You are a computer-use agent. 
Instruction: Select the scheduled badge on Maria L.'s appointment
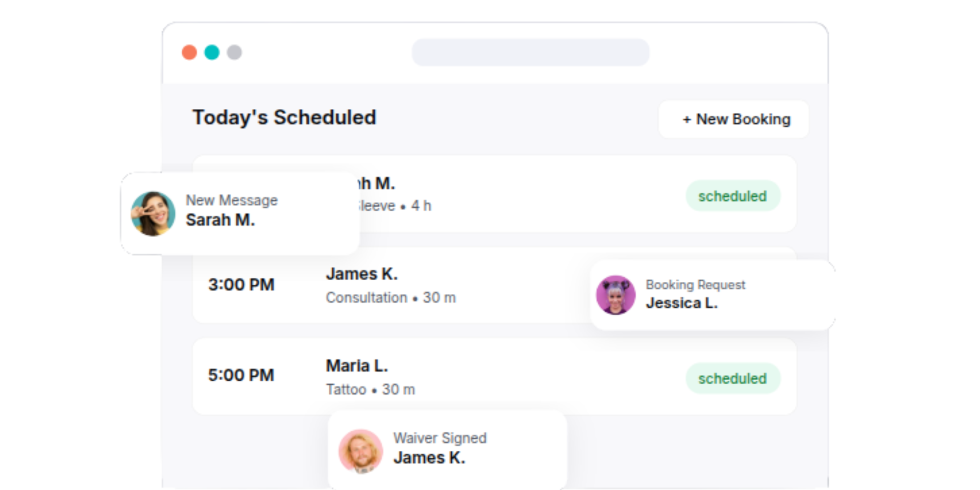(x=733, y=378)
